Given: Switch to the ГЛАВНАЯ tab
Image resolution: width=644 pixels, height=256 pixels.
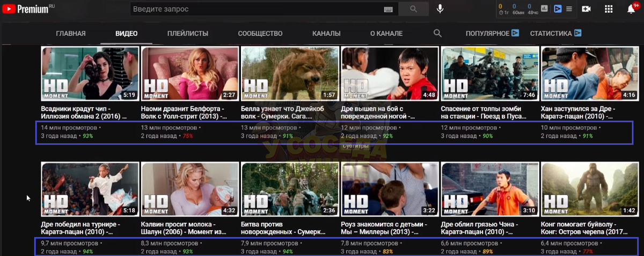Looking at the screenshot, I should click(x=70, y=33).
